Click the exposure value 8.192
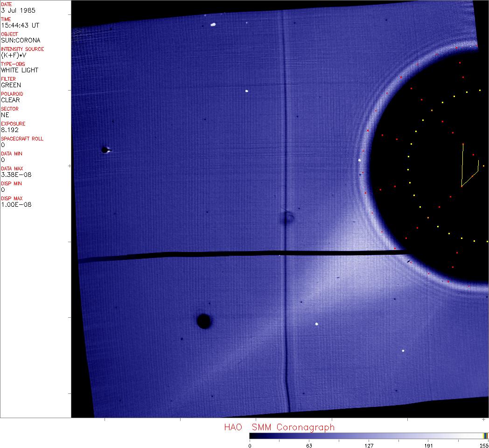 tap(9, 130)
